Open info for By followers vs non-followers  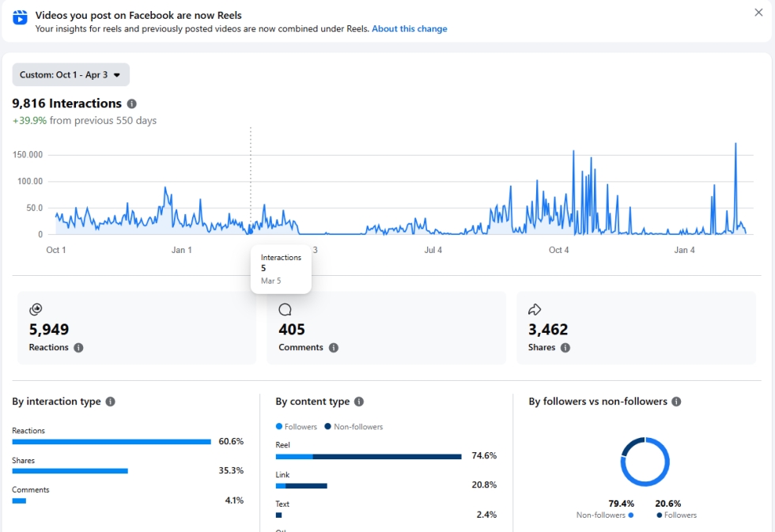pos(675,402)
